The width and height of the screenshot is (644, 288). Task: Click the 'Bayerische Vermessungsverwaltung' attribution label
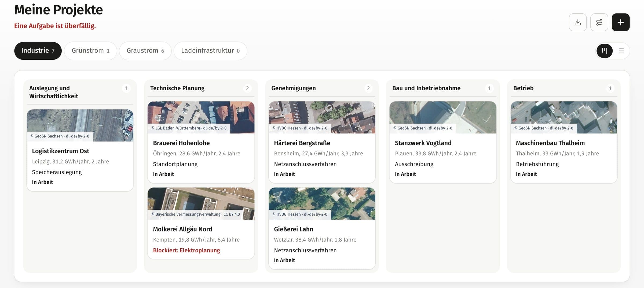[x=196, y=214]
